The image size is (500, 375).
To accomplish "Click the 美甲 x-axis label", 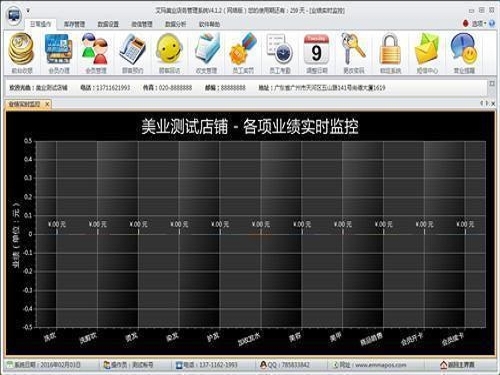I will pos(335,337).
